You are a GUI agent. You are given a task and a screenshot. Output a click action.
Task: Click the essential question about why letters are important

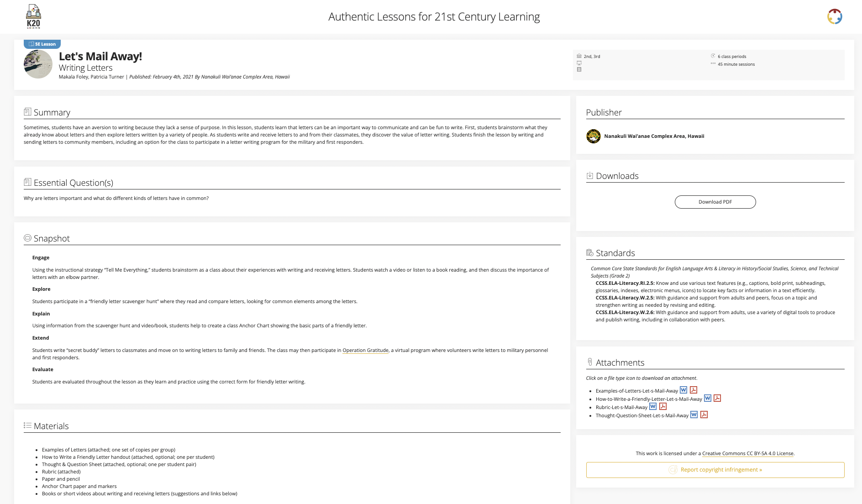pyautogui.click(x=116, y=198)
